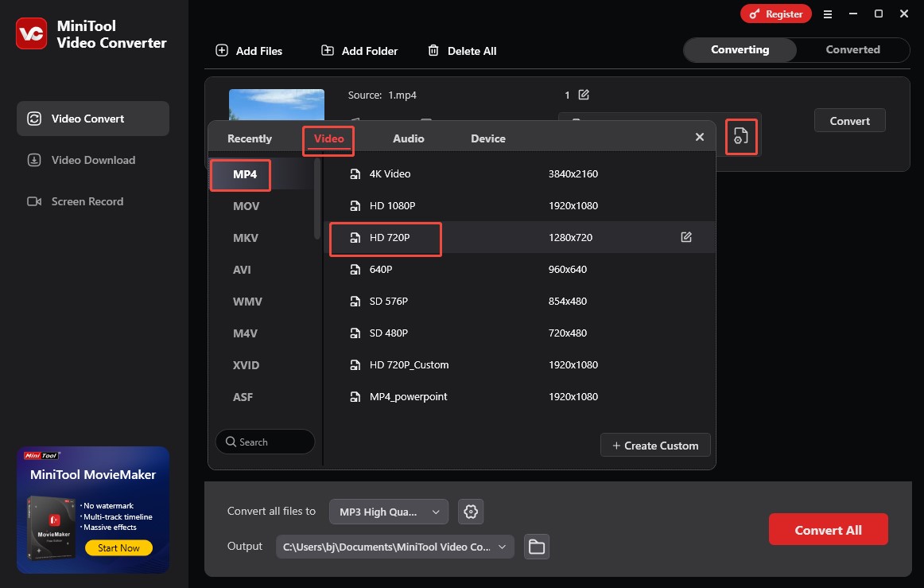Click the Add Folder button
Screen dimensions: 924x588
point(359,51)
